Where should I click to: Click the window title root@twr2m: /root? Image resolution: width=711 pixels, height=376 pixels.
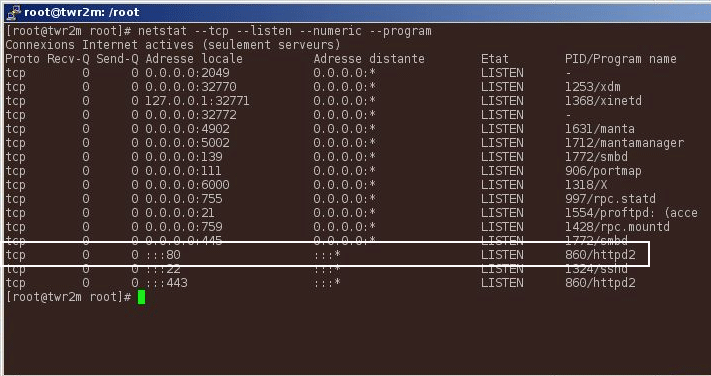tap(82, 12)
